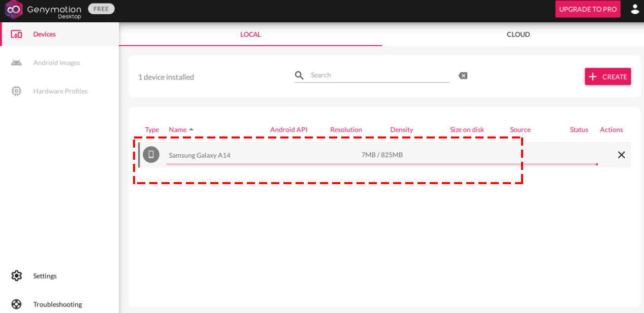Open Settings gear icon

pyautogui.click(x=16, y=276)
